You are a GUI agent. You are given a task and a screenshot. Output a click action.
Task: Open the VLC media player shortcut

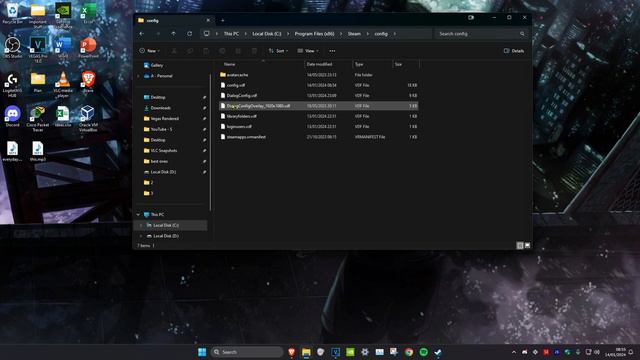pyautogui.click(x=63, y=84)
